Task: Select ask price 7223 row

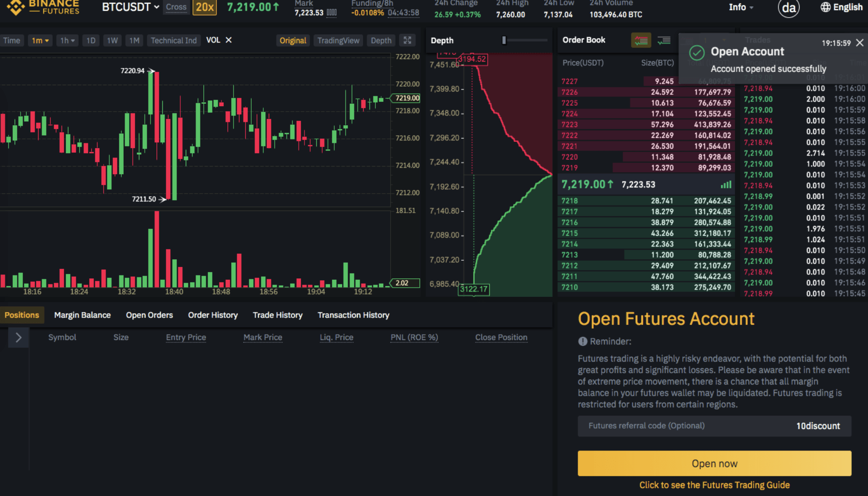Action: 646,124
